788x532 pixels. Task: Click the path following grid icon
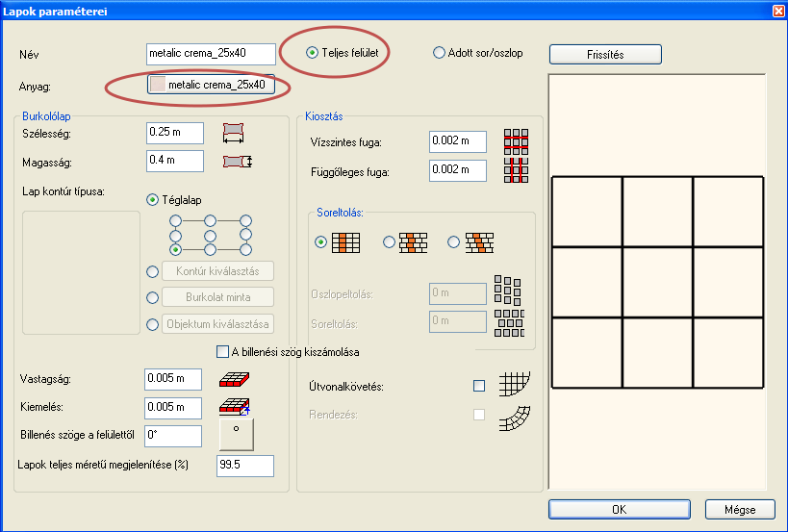[x=515, y=384]
